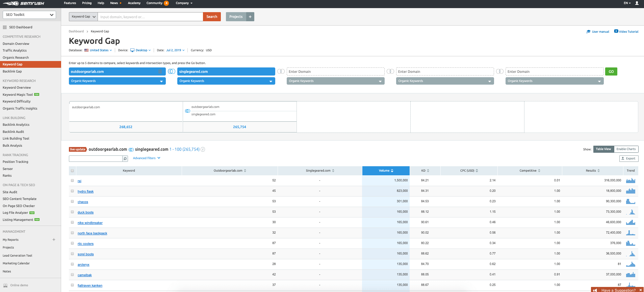The height and width of the screenshot is (292, 644).
Task: Click the User manual icon link
Action: pyautogui.click(x=588, y=32)
